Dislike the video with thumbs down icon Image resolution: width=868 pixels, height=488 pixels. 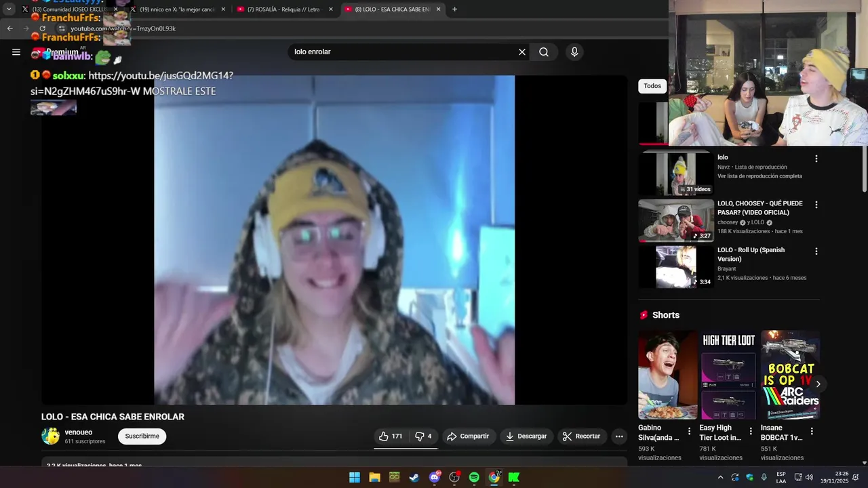click(423, 436)
